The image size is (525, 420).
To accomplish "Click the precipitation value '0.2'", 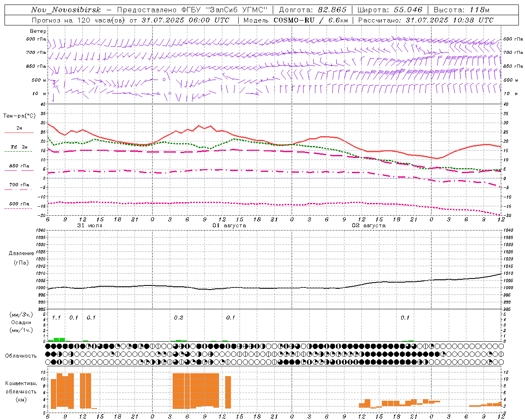I will tap(178, 317).
